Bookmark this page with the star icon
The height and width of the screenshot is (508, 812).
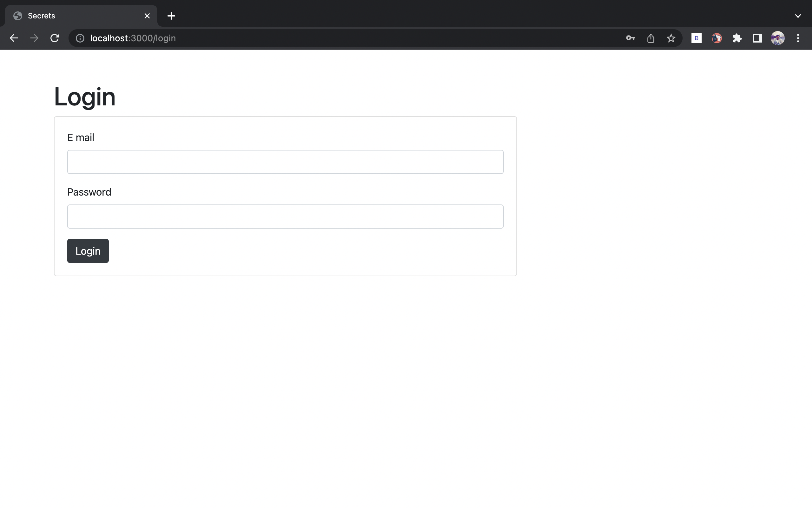(x=671, y=38)
